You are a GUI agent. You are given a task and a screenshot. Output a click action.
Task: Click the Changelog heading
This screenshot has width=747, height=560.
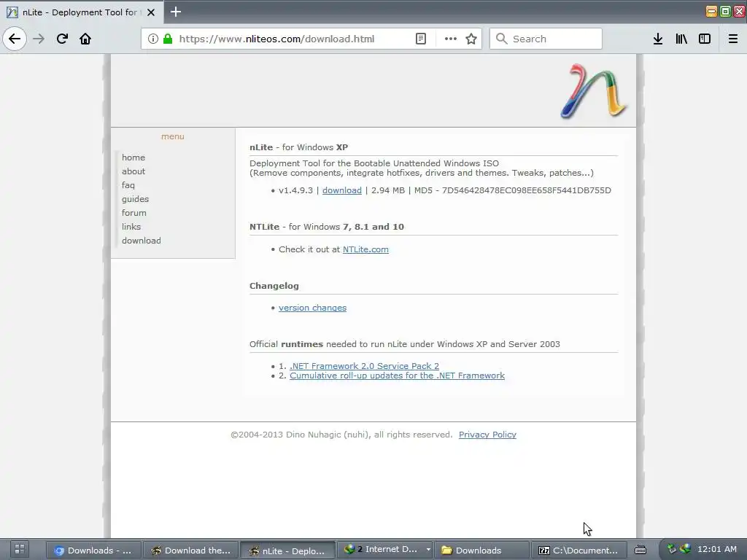pyautogui.click(x=274, y=286)
